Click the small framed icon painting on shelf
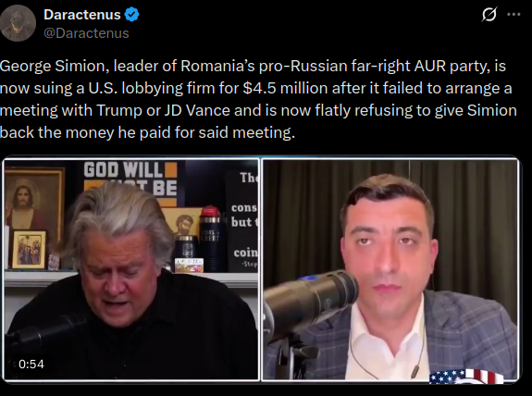The width and height of the screenshot is (532, 396). (30, 249)
